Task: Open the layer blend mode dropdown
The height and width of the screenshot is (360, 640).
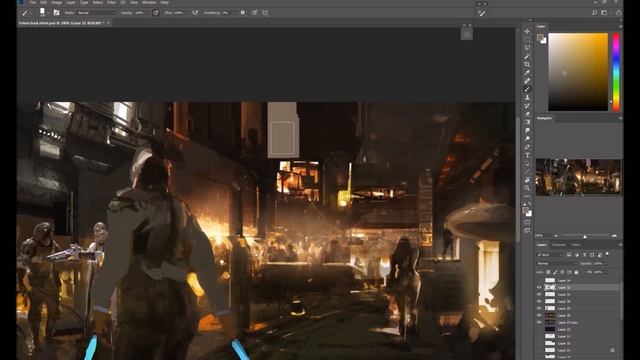Action: (x=557, y=264)
